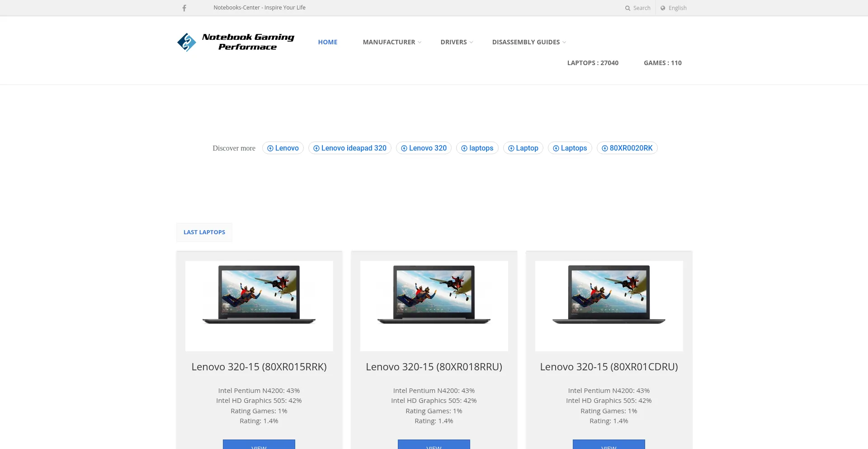This screenshot has height=449, width=868.
Task: Click the Facebook icon in top bar
Action: (184, 8)
